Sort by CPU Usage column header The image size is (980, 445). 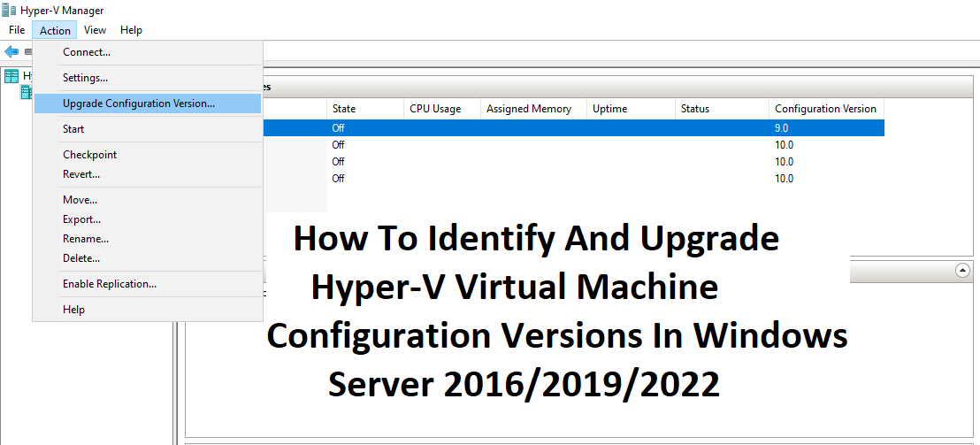[442, 109]
